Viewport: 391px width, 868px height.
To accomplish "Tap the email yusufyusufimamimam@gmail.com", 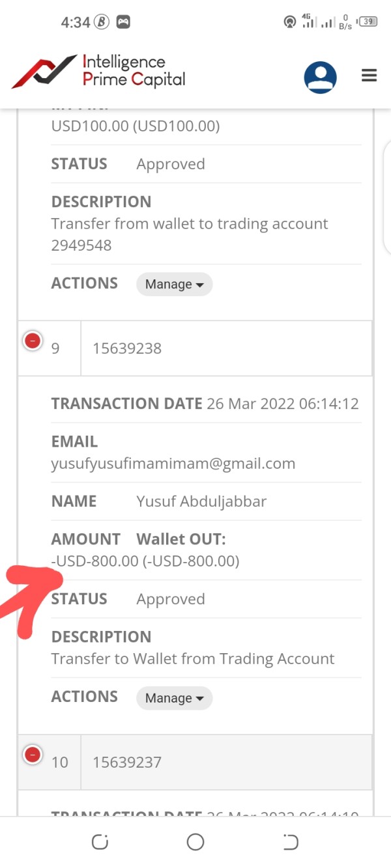I will click(x=173, y=464).
